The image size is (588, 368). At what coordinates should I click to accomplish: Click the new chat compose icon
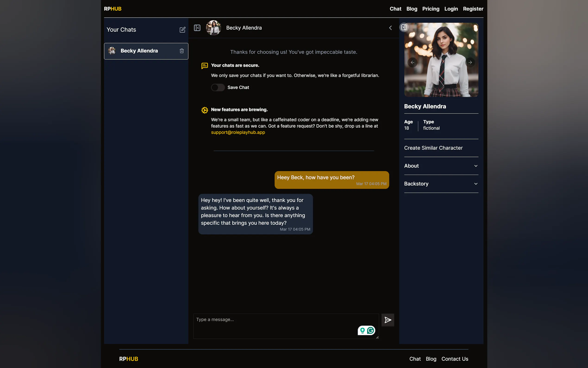tap(182, 30)
